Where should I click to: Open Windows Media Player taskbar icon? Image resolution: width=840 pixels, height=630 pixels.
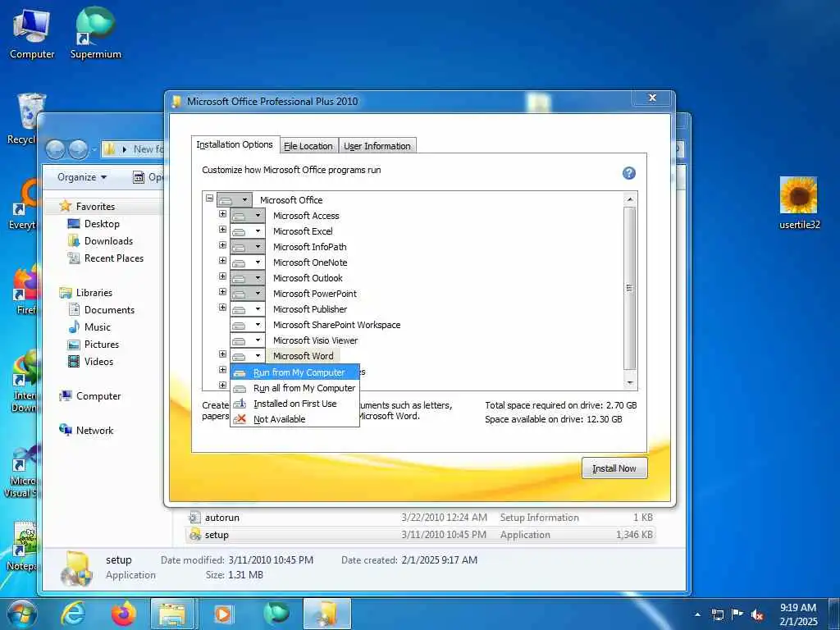[223, 614]
